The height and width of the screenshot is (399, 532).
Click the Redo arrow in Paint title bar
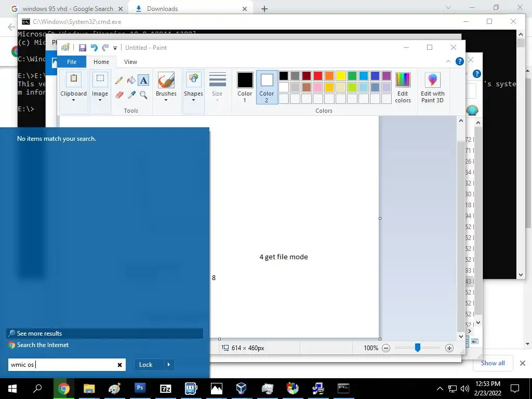[x=105, y=48]
